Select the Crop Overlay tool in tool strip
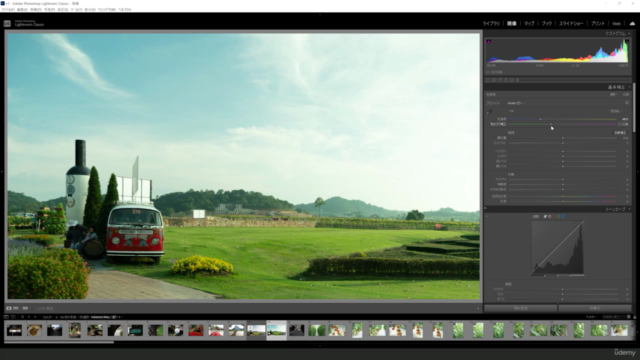Image resolution: width=640 pixels, height=360 pixels. (488, 80)
